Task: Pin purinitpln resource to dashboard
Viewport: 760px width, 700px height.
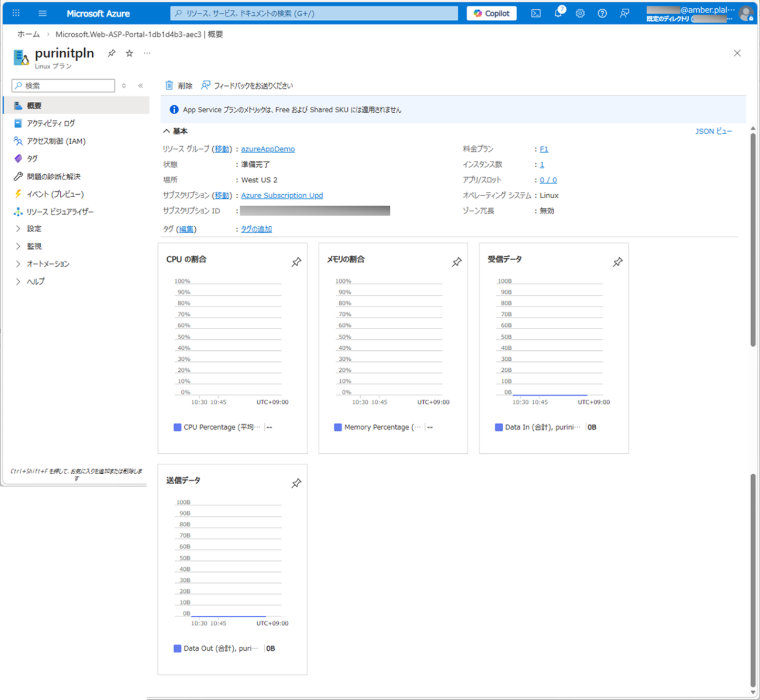Action: (111, 53)
